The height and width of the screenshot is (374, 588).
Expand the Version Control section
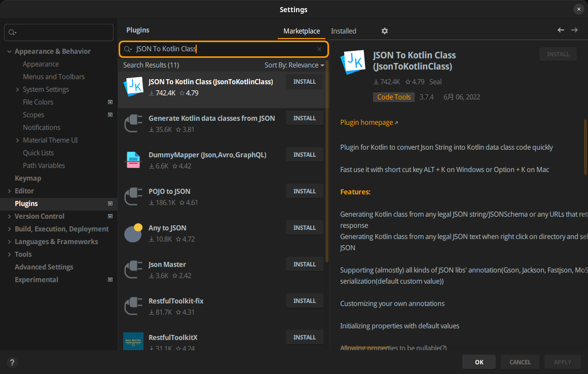pyautogui.click(x=9, y=216)
